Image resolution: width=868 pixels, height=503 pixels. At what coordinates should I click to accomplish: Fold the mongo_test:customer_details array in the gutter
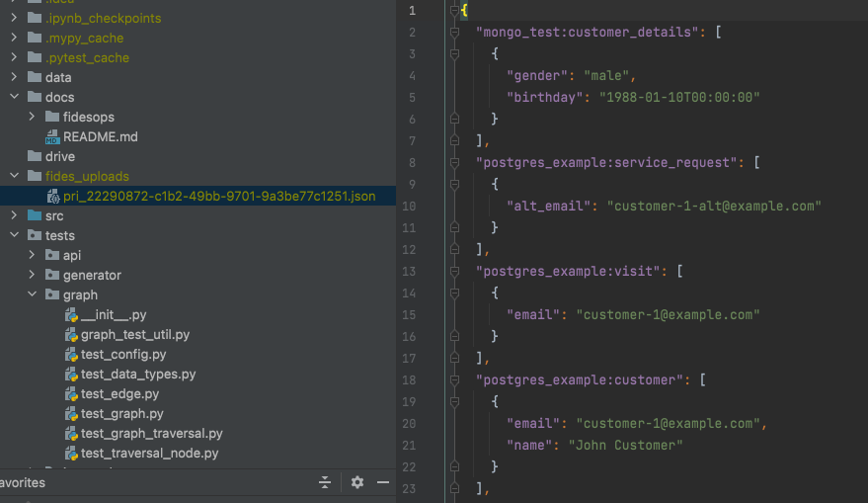click(454, 32)
